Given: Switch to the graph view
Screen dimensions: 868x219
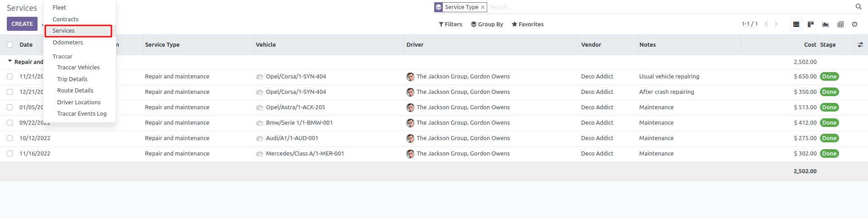Looking at the screenshot, I should (x=825, y=24).
